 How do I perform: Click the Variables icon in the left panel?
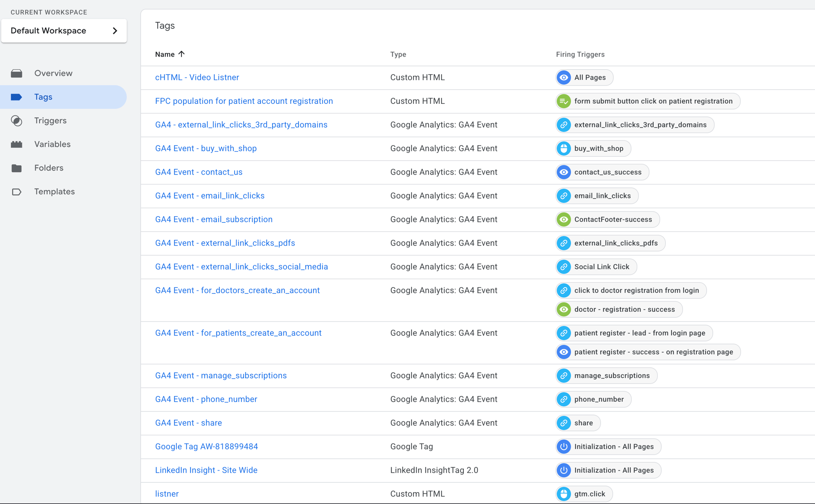pyautogui.click(x=17, y=144)
